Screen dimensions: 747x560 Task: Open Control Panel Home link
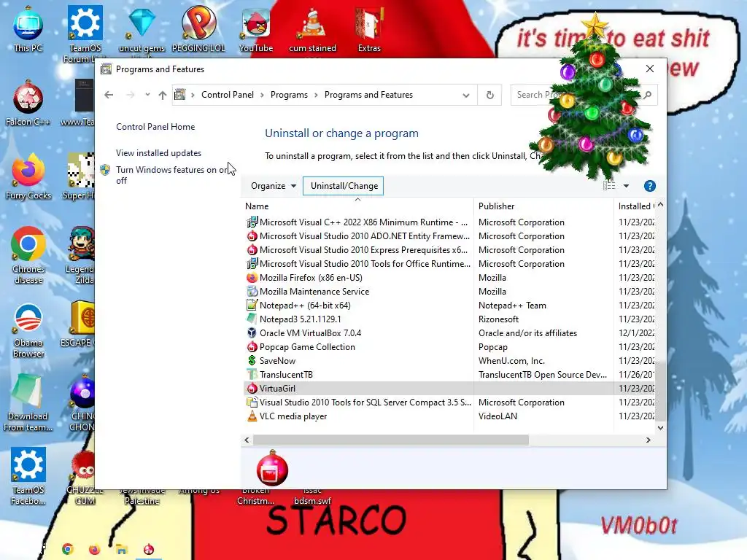click(x=155, y=127)
